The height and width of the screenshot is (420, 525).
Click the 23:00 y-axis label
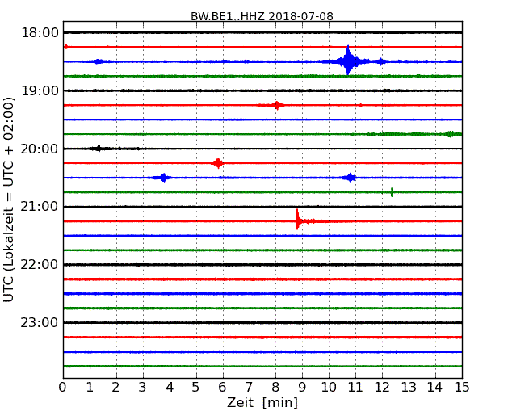coord(40,323)
